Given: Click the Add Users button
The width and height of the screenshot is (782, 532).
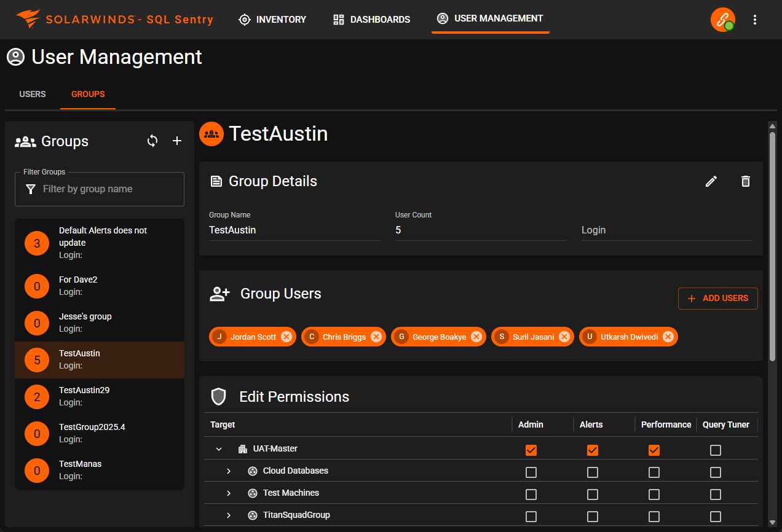Looking at the screenshot, I should click(x=718, y=298).
